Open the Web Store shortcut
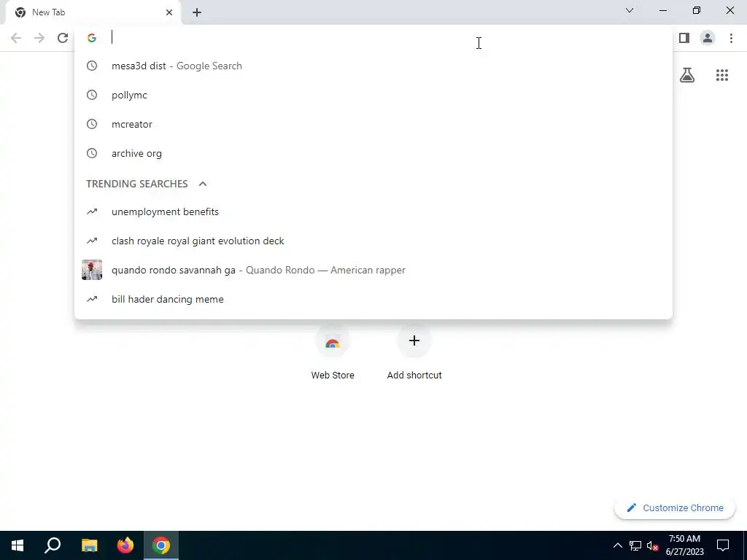This screenshot has width=747, height=560. coord(333,352)
